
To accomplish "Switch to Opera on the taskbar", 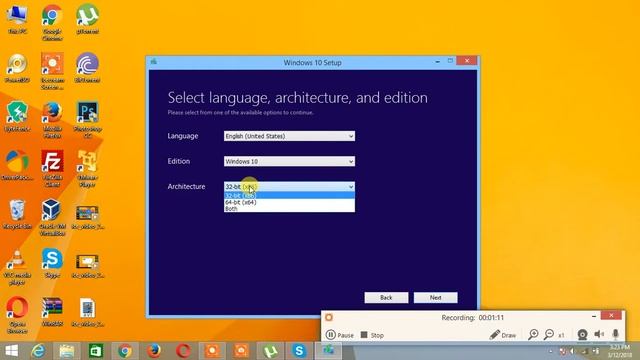I will tap(183, 351).
